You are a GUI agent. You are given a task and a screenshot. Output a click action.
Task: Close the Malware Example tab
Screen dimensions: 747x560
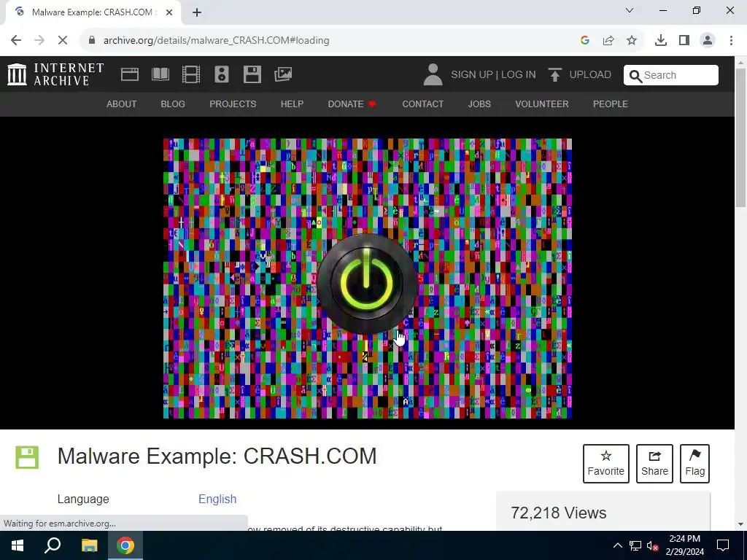[x=169, y=12]
